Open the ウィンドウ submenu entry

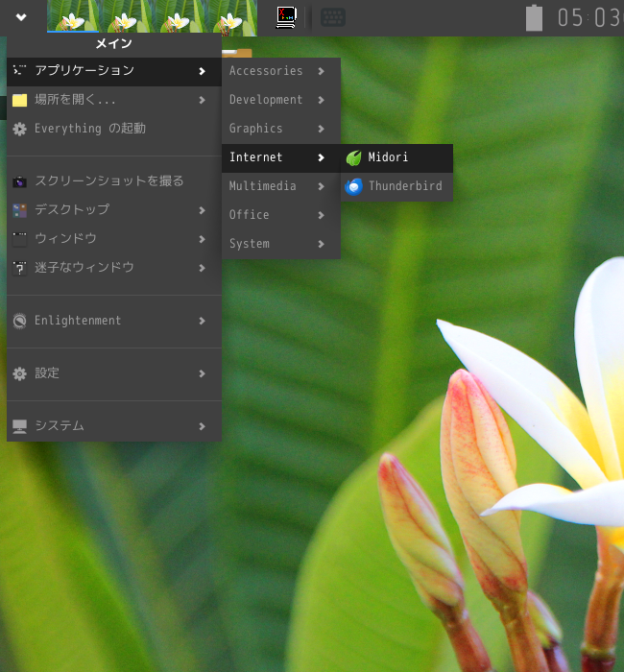(x=114, y=239)
